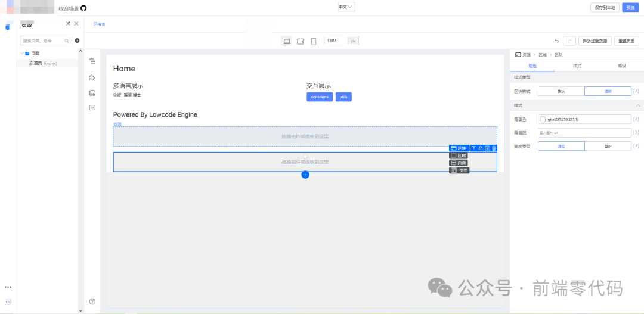The width and height of the screenshot is (644, 314).
Task: Switch to the 属性 tab
Action: pyautogui.click(x=532, y=66)
